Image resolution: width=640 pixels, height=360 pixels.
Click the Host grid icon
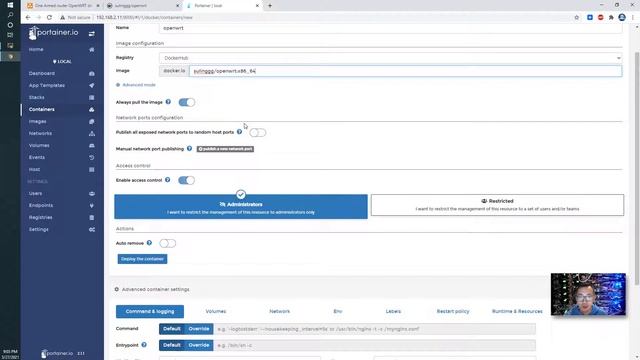coord(92,169)
